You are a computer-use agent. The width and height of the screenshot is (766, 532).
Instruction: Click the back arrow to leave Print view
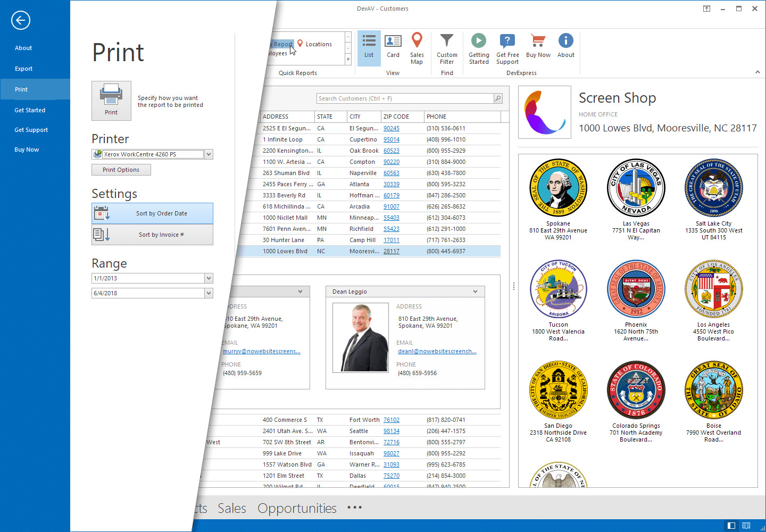(x=20, y=20)
